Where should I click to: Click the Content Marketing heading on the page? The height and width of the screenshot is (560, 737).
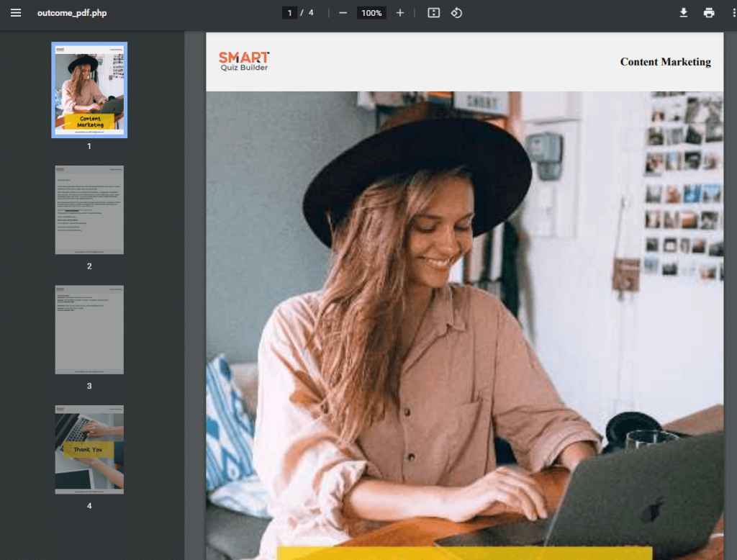665,62
